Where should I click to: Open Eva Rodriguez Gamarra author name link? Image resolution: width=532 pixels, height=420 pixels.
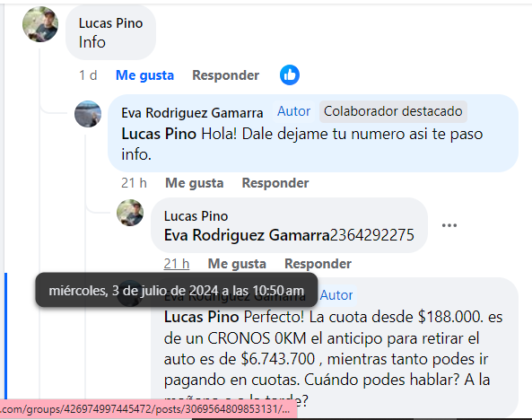pos(192,113)
